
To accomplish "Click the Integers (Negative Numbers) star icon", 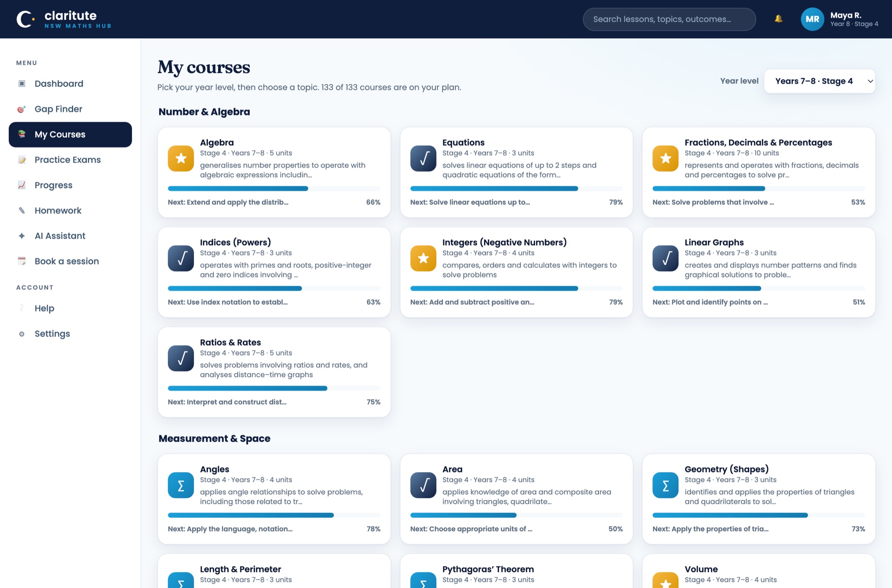I will point(423,258).
